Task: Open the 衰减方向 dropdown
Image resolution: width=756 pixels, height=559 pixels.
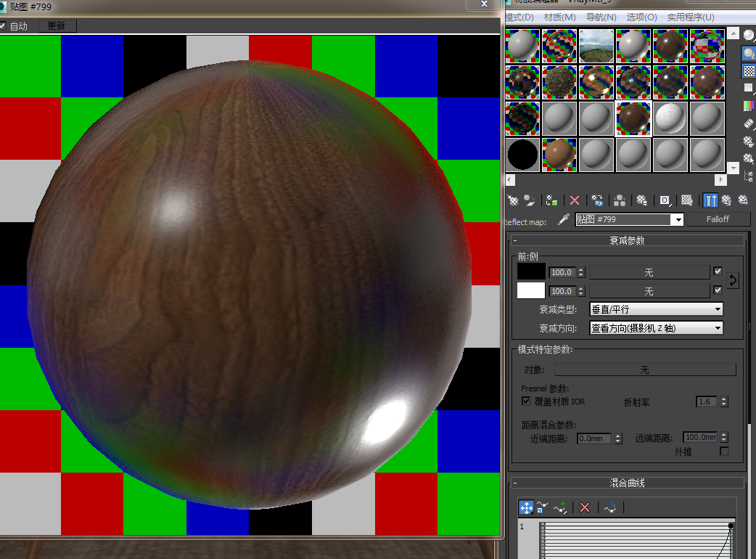Action: [x=656, y=328]
